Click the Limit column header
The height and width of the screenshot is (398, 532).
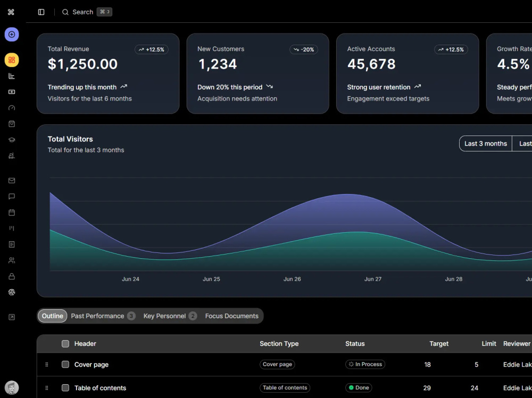(489, 344)
